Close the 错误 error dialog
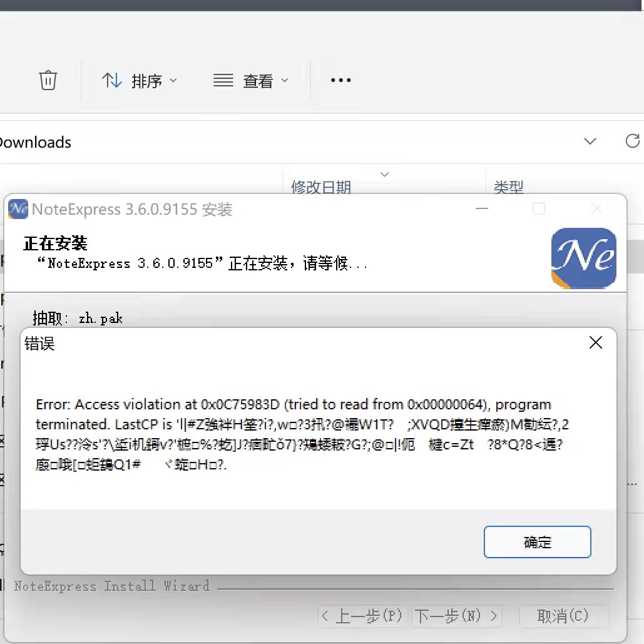Viewport: 644px width, 644px height. click(x=595, y=342)
